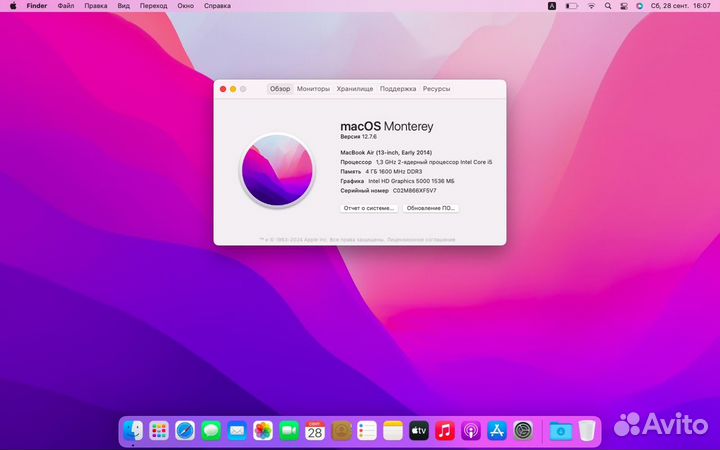Open the Apple menu
This screenshot has height=450, width=720.
pyautogui.click(x=13, y=6)
